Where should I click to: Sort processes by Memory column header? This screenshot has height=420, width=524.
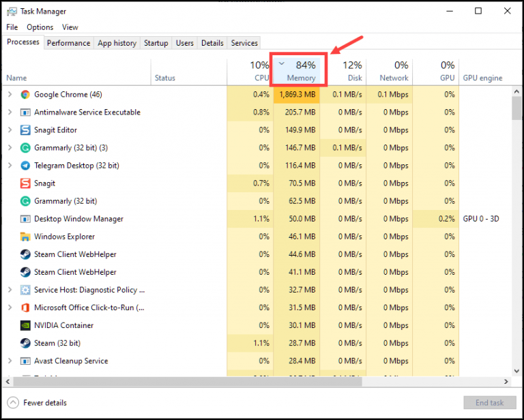coord(296,72)
